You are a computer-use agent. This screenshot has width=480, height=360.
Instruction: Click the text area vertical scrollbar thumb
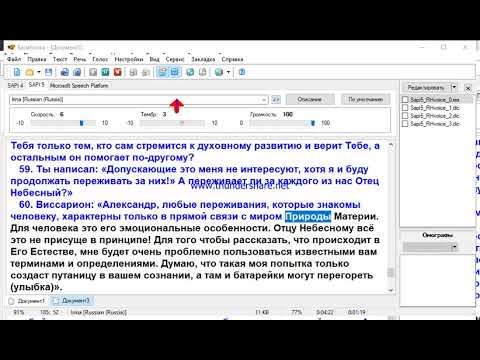391,273
